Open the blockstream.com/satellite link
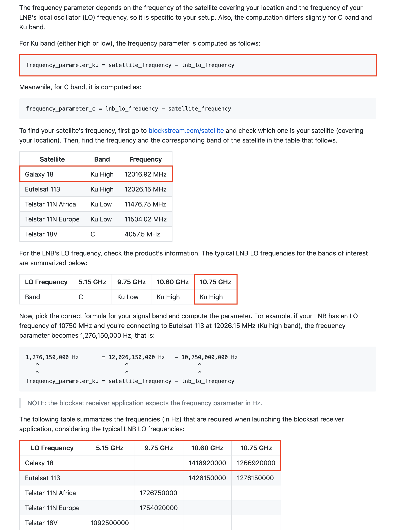The width and height of the screenshot is (398, 532). point(186,131)
